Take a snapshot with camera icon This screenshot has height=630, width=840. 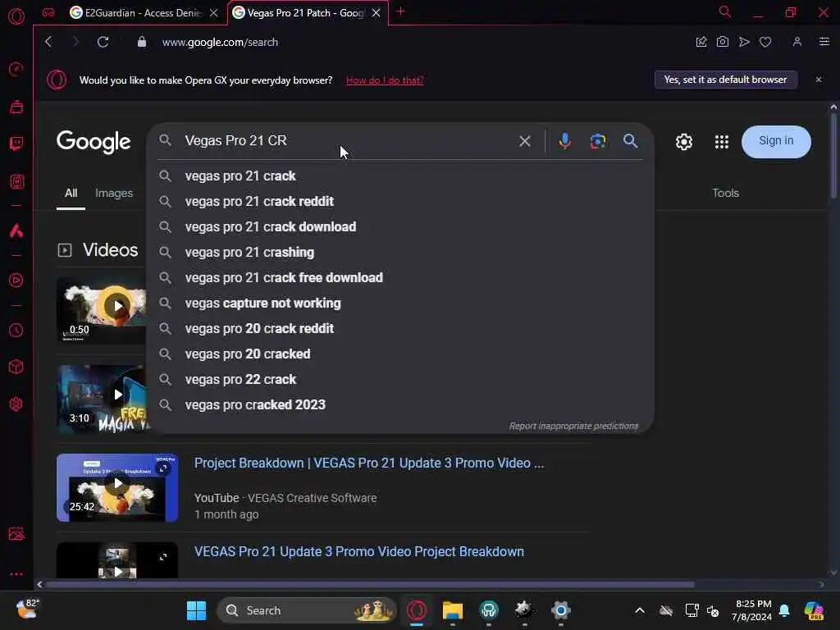(x=723, y=42)
